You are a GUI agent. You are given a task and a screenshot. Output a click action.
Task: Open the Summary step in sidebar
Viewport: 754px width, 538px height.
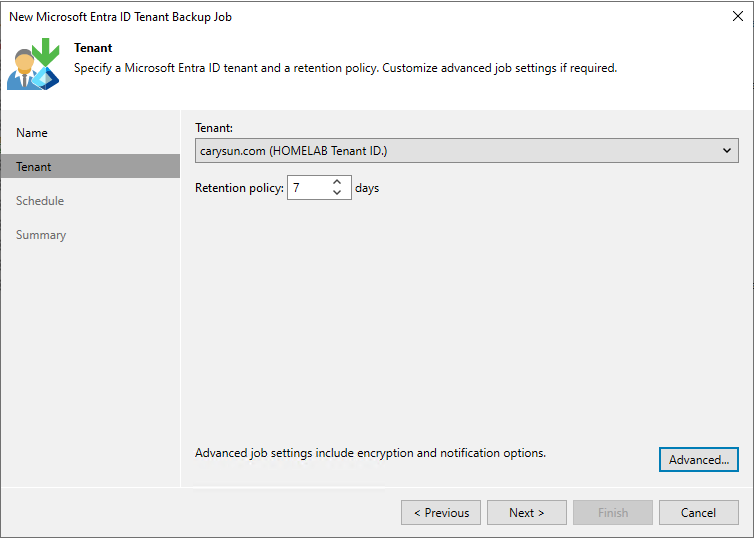click(x=41, y=235)
